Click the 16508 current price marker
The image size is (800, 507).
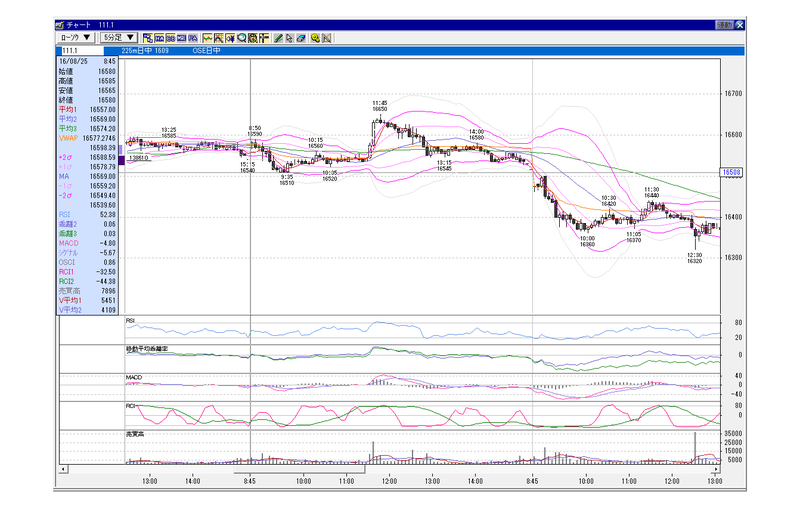732,172
